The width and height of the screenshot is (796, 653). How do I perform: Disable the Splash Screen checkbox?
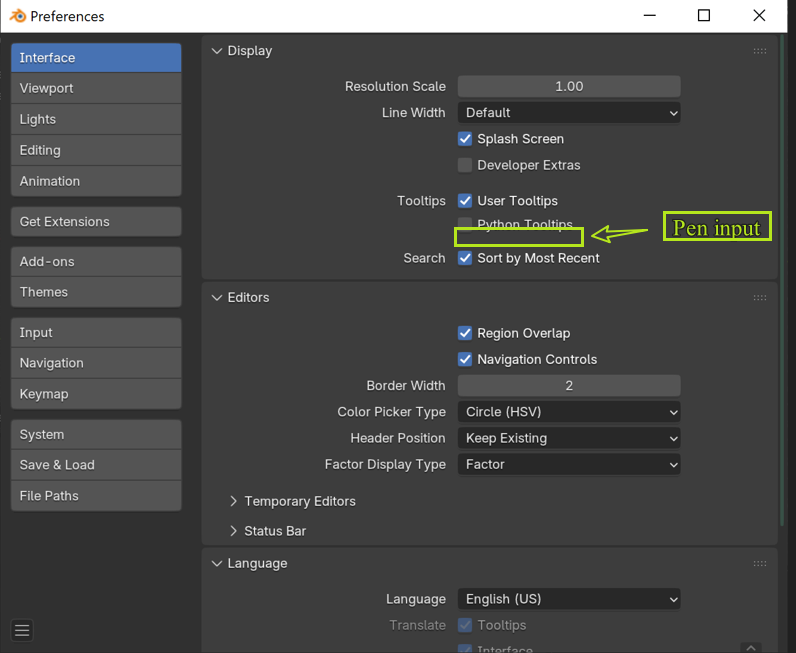point(465,139)
